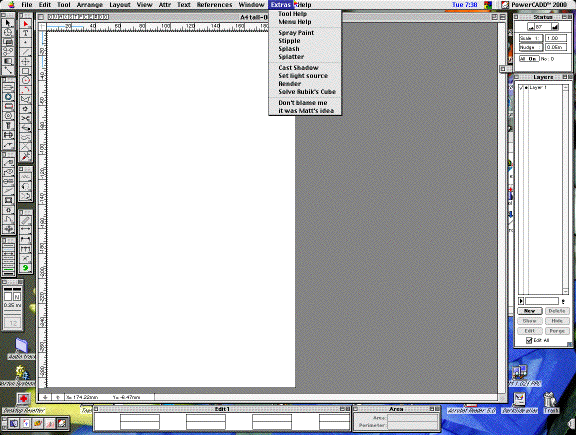This screenshot has width=576, height=435.
Task: Click the green spiral tool icon
Action: [25, 268]
